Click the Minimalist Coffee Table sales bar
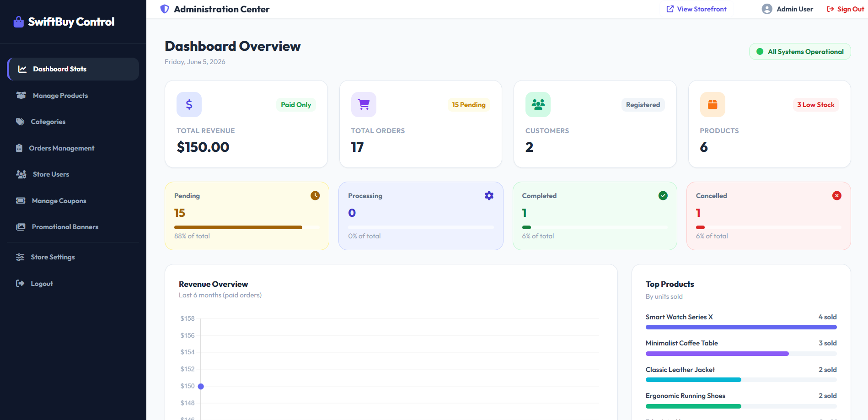868x420 pixels. click(x=741, y=354)
